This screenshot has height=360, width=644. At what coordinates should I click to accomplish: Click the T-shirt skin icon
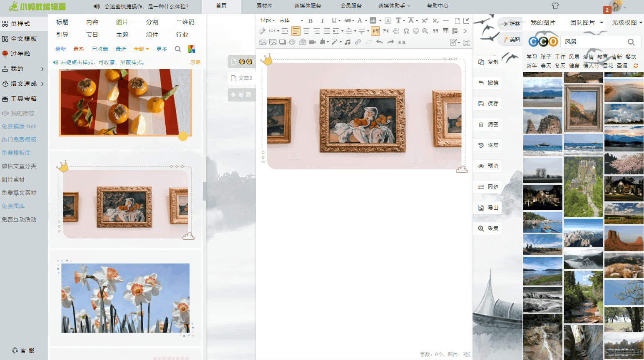(x=555, y=6)
